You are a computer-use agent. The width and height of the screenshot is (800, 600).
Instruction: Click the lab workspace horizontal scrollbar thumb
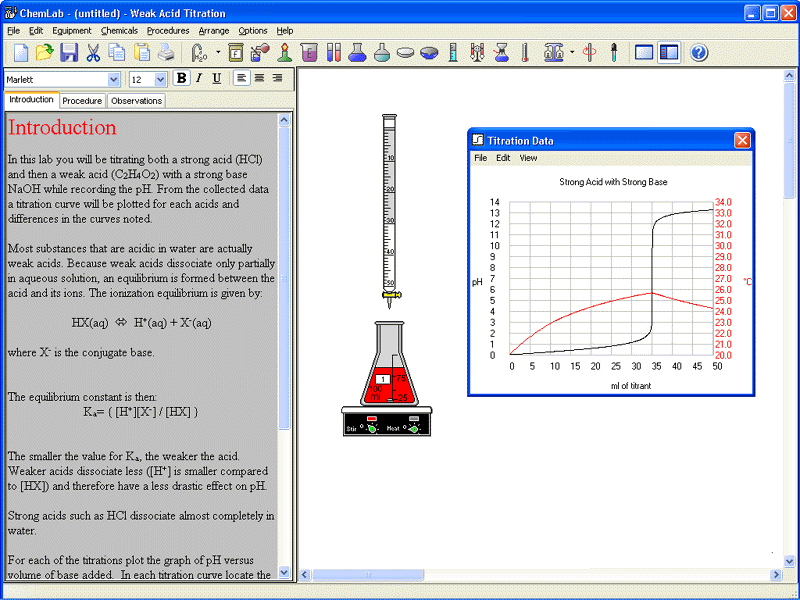(x=368, y=575)
